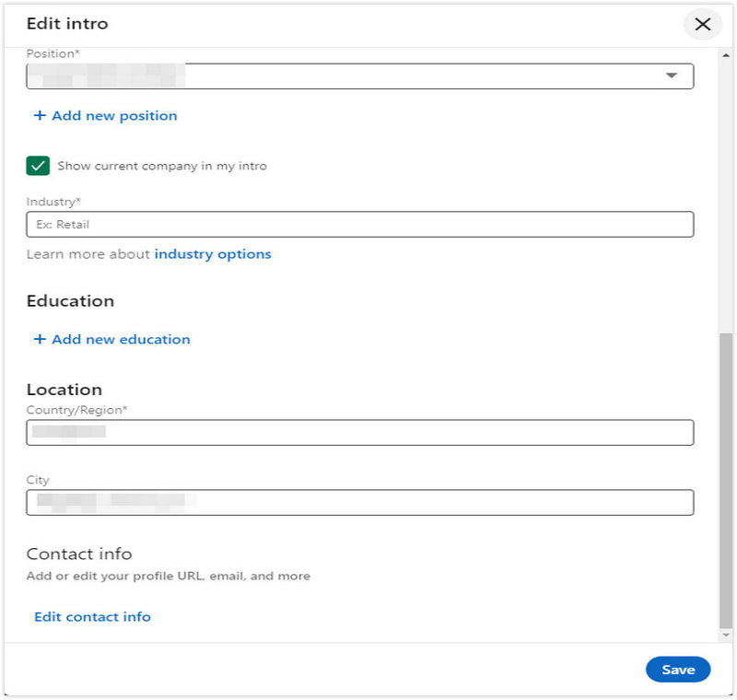Viewport: 737px width, 700px height.
Task: Click the plus icon beside Add new education
Action: pos(40,340)
